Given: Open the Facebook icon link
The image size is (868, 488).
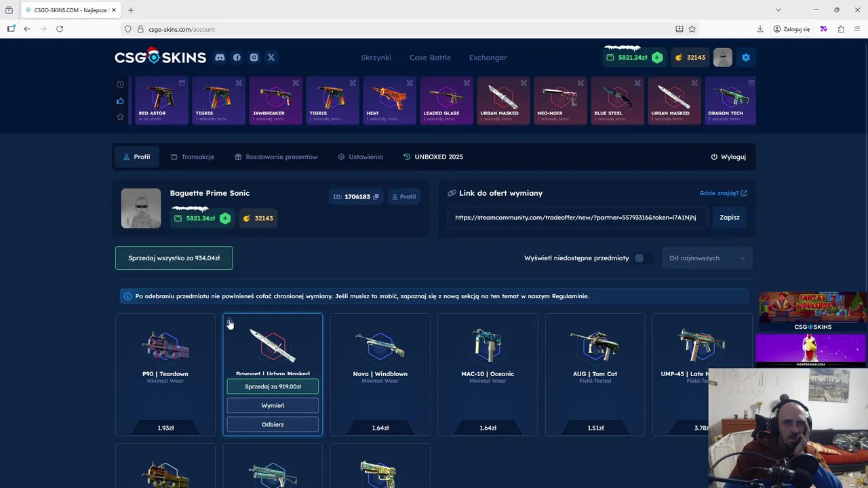Looking at the screenshot, I should coord(237,58).
